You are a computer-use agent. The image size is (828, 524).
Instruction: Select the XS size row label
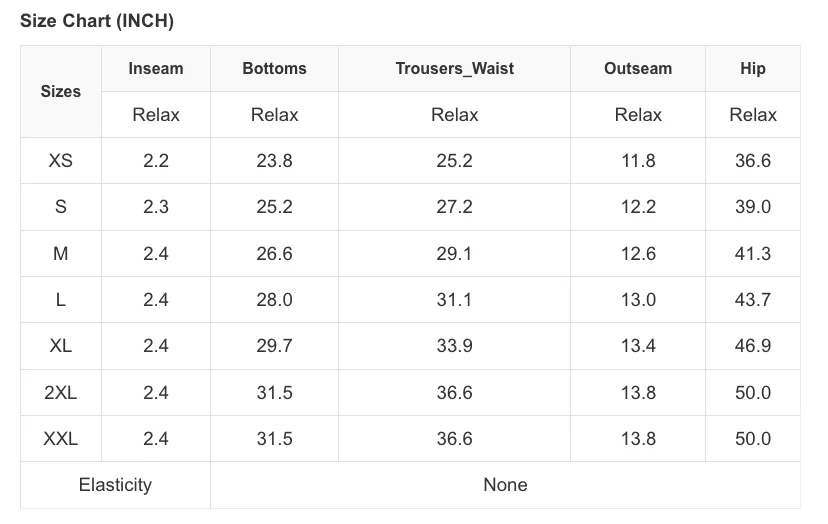pyautogui.click(x=61, y=161)
